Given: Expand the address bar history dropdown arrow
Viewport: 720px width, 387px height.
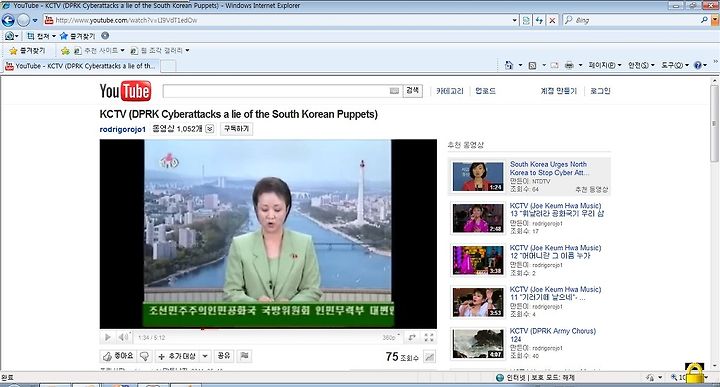Looking at the screenshot, I should pos(515,20).
